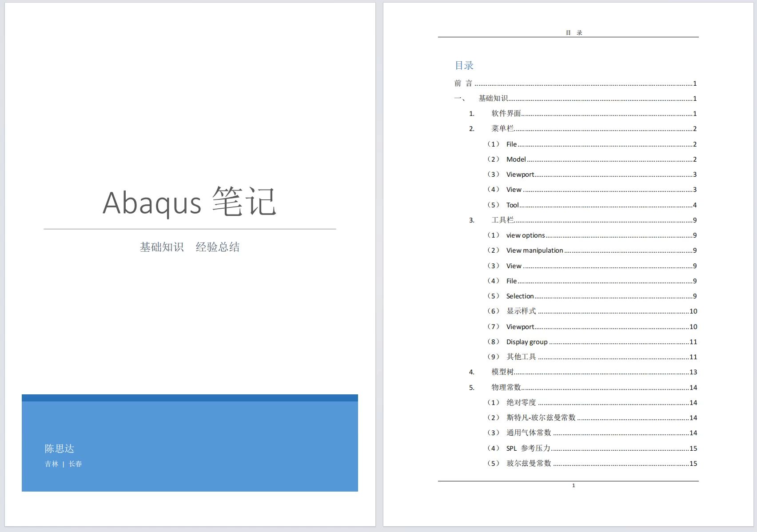This screenshot has height=532, width=757.
Task: Select the location text '吉林 | 长春'
Action: coord(64,464)
